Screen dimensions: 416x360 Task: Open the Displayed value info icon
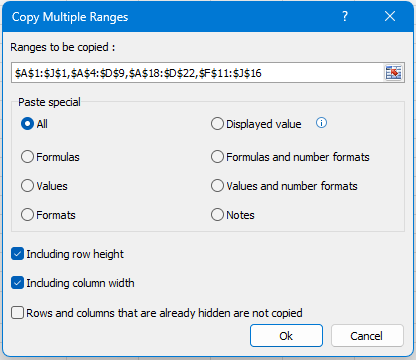pos(321,123)
